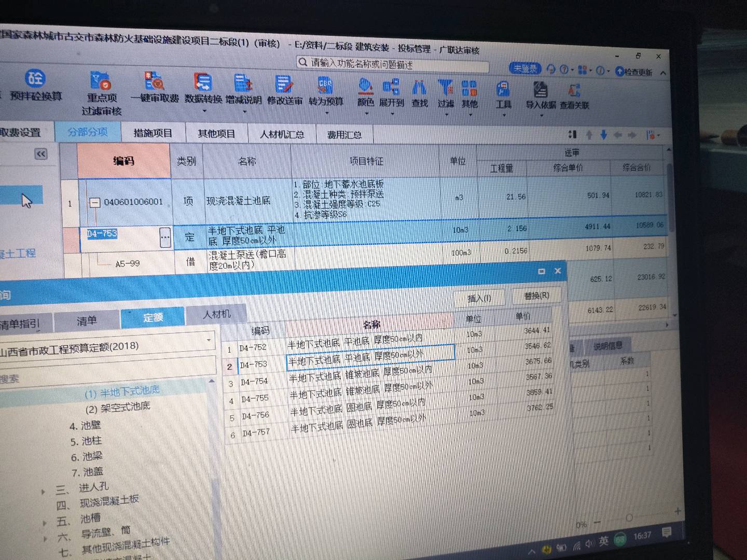Open the 增减说明 tool

pyautogui.click(x=243, y=90)
